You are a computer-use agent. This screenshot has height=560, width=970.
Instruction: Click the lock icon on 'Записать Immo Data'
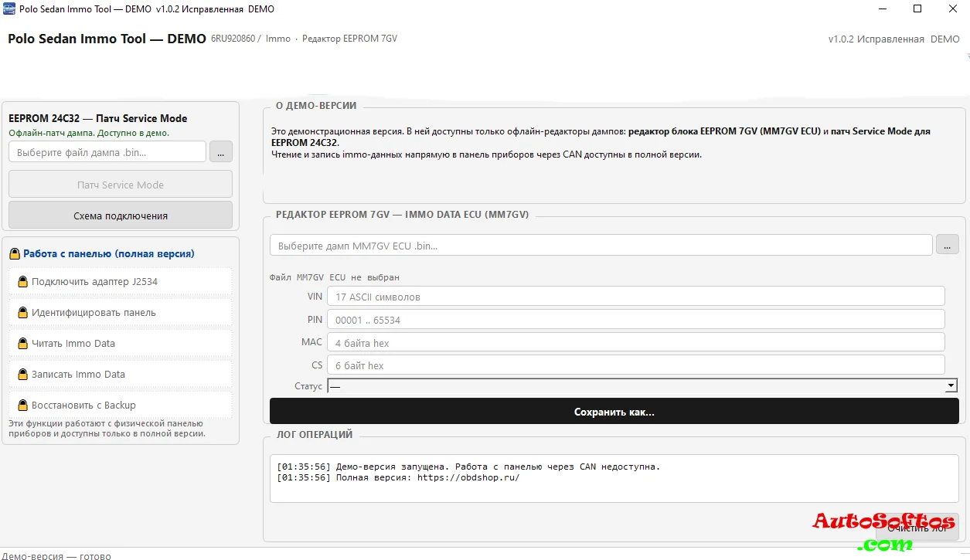coord(22,375)
